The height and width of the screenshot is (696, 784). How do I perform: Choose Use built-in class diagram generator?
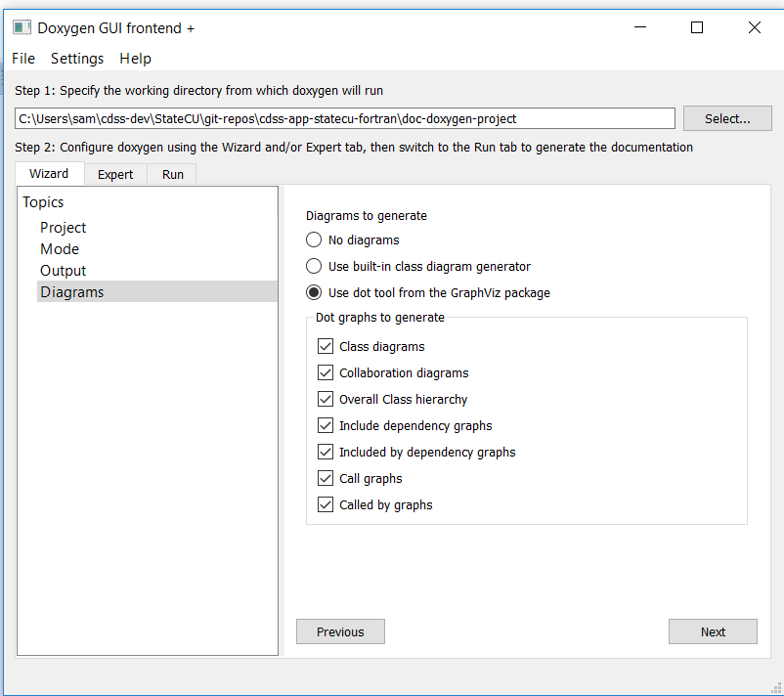coord(314,266)
